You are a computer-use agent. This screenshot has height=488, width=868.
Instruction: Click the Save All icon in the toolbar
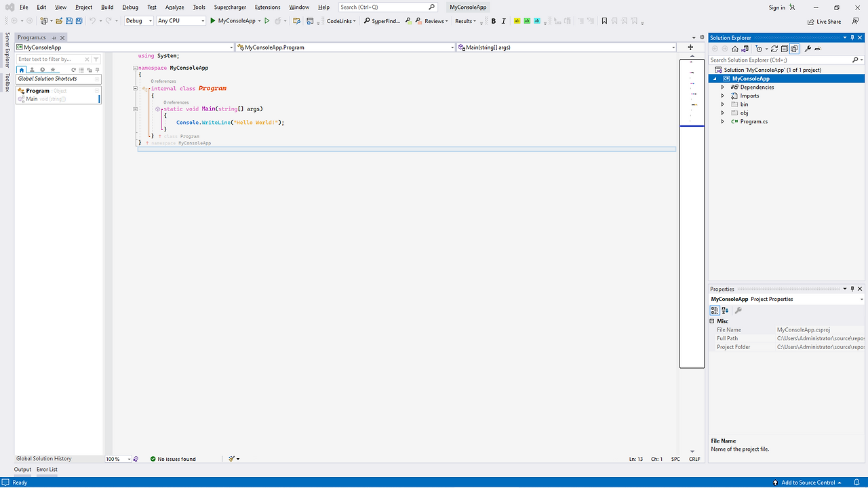pos(79,21)
